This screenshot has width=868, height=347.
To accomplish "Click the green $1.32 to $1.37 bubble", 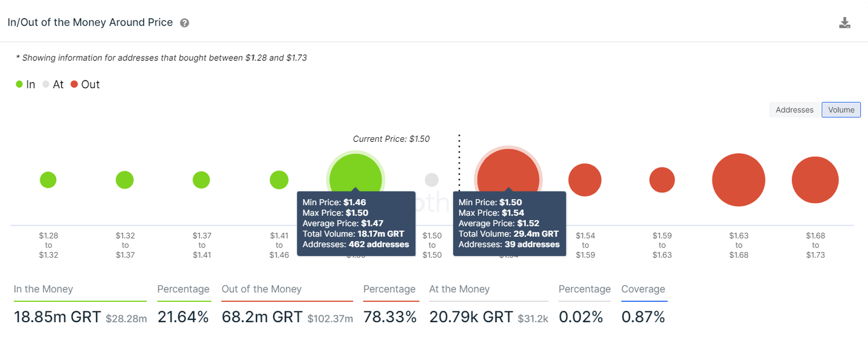I will point(125,180).
